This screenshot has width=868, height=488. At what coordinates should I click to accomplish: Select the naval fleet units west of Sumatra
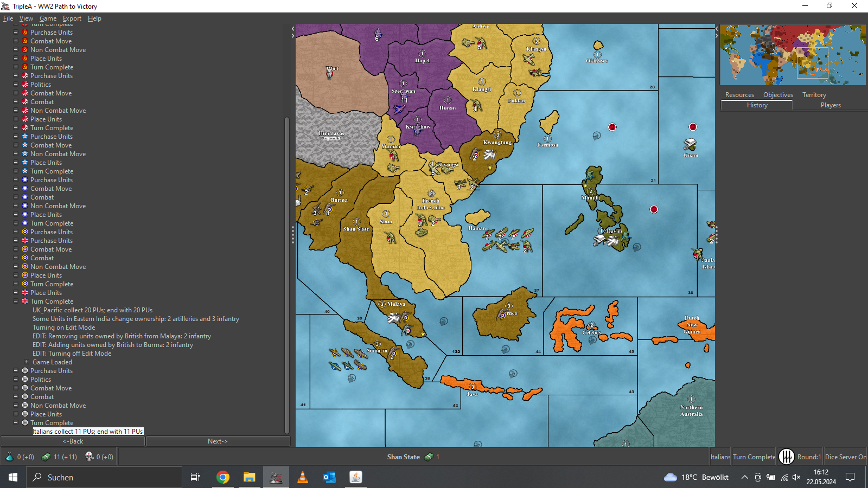[348, 359]
